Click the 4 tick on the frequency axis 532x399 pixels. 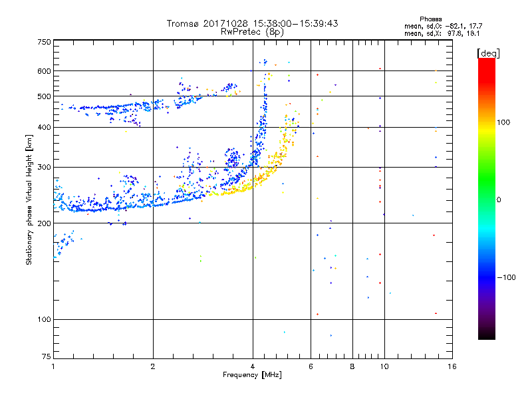point(253,366)
